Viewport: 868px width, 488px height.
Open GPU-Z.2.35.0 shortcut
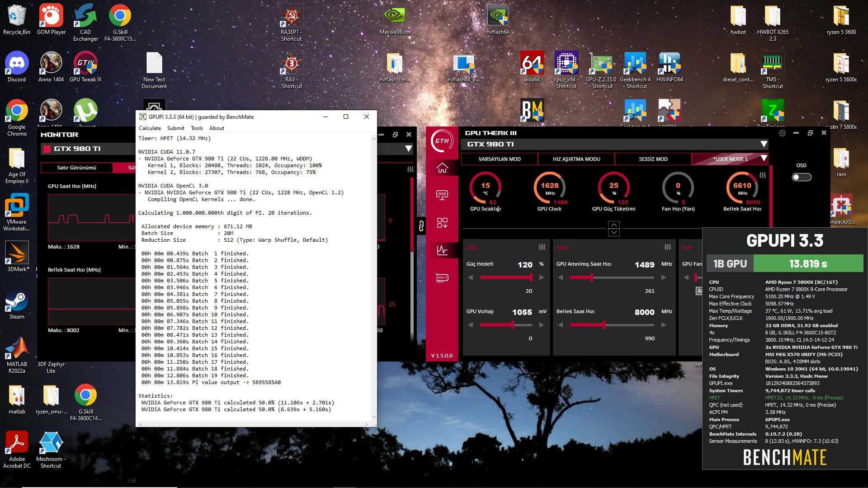click(601, 70)
